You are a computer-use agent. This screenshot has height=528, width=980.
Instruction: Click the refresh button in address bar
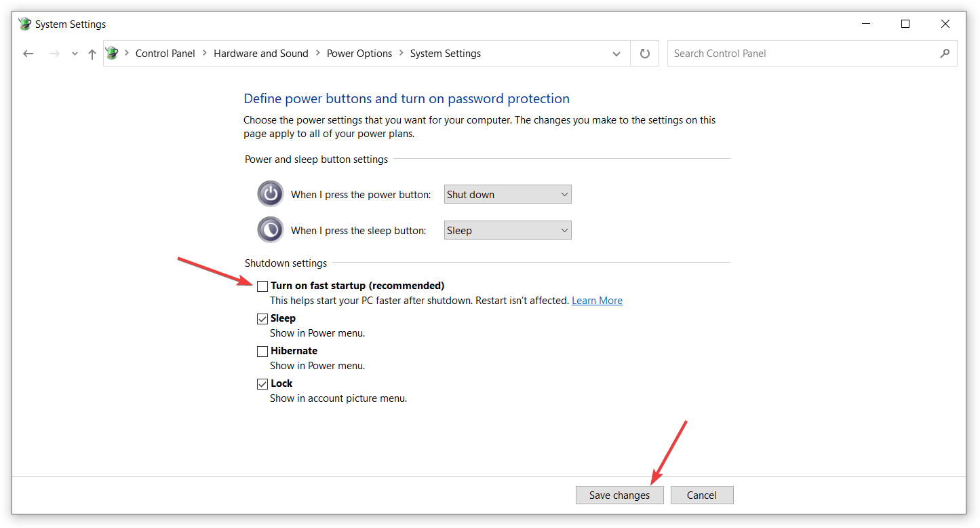coord(644,54)
